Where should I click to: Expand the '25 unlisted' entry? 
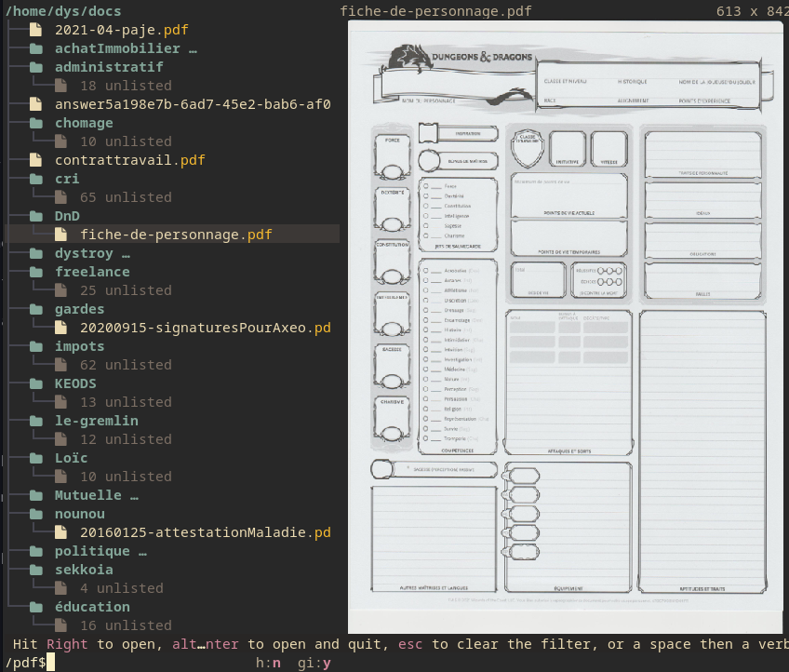click(126, 290)
